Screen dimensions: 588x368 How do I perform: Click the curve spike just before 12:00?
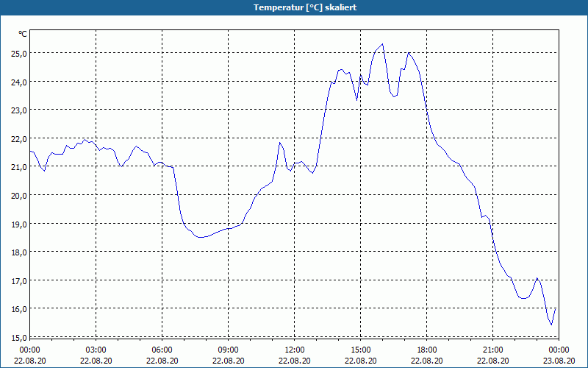pyautogui.click(x=280, y=143)
